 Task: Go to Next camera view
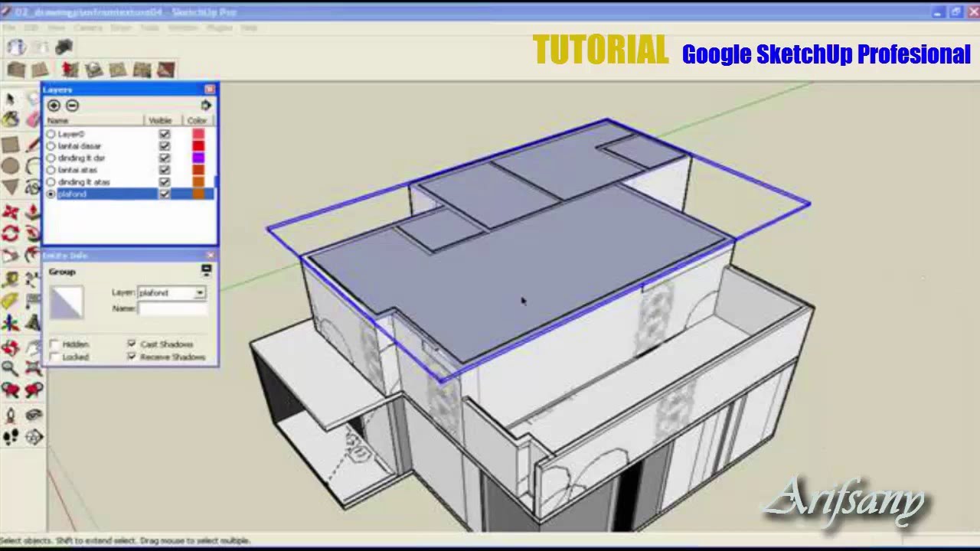point(33,390)
